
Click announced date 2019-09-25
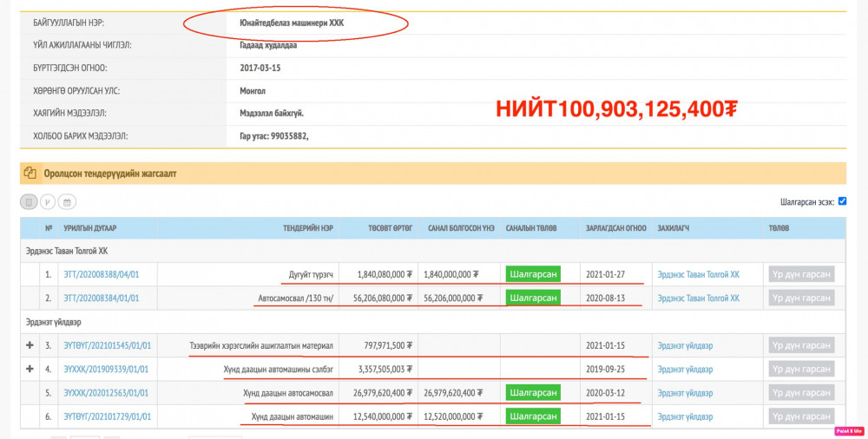coord(605,370)
